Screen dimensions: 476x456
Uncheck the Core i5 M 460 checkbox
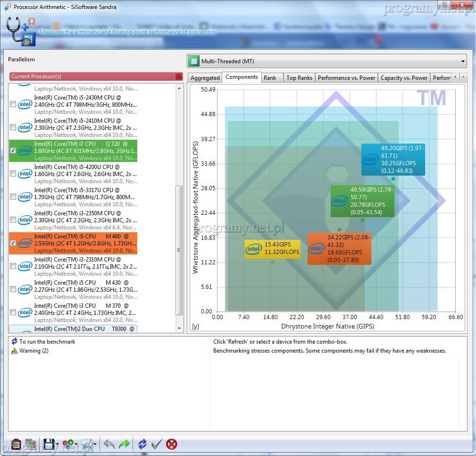(13, 243)
